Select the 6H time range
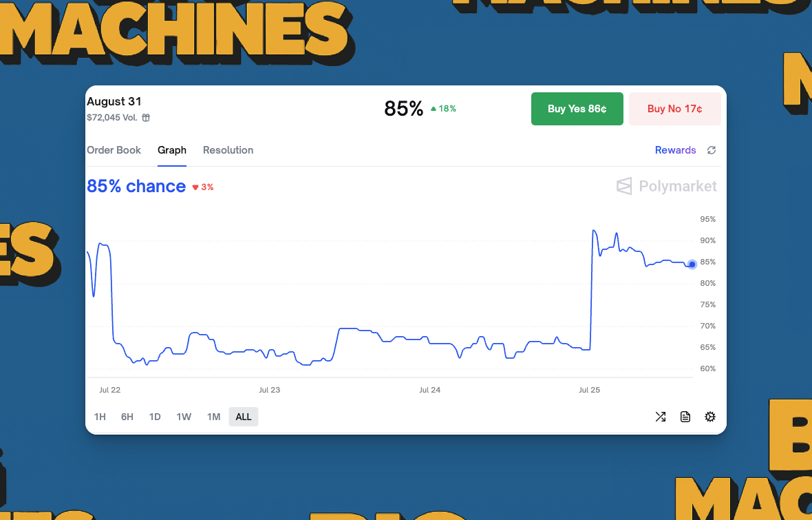The width and height of the screenshot is (812, 520). click(x=127, y=417)
